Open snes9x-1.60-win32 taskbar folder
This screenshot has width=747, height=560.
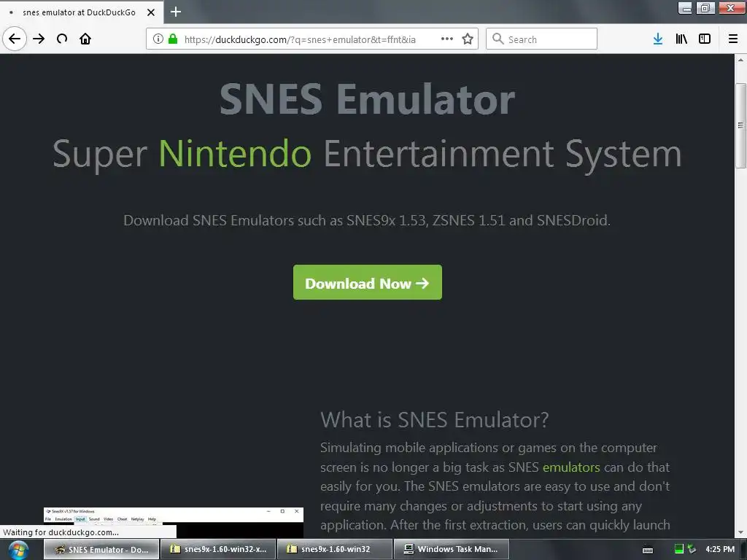pos(335,550)
